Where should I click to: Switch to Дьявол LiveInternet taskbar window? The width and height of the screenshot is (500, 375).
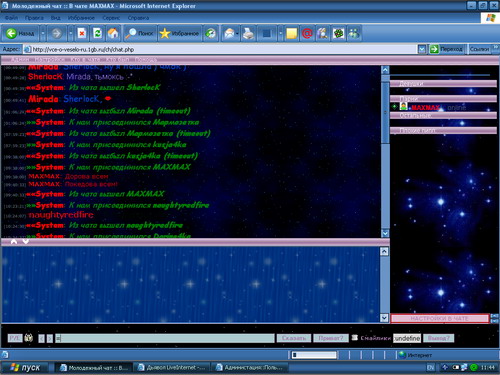tap(172, 368)
